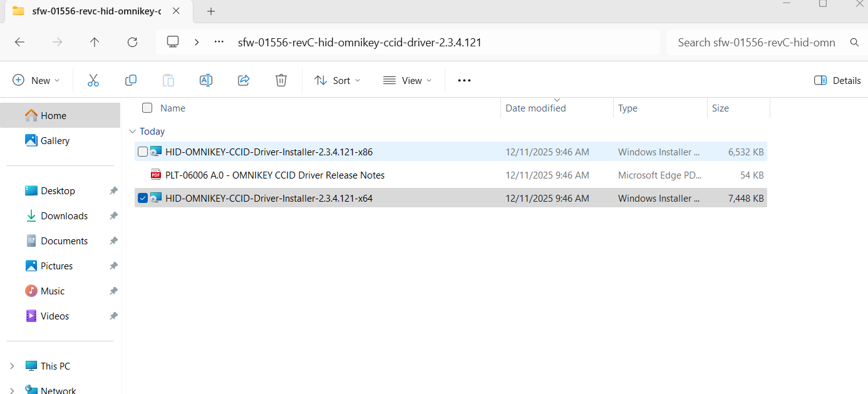
Task: Click the 54 KB size cell
Action: click(752, 175)
